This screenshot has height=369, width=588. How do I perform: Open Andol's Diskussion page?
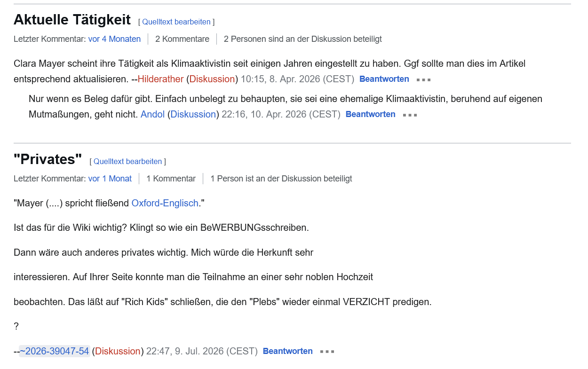point(193,114)
